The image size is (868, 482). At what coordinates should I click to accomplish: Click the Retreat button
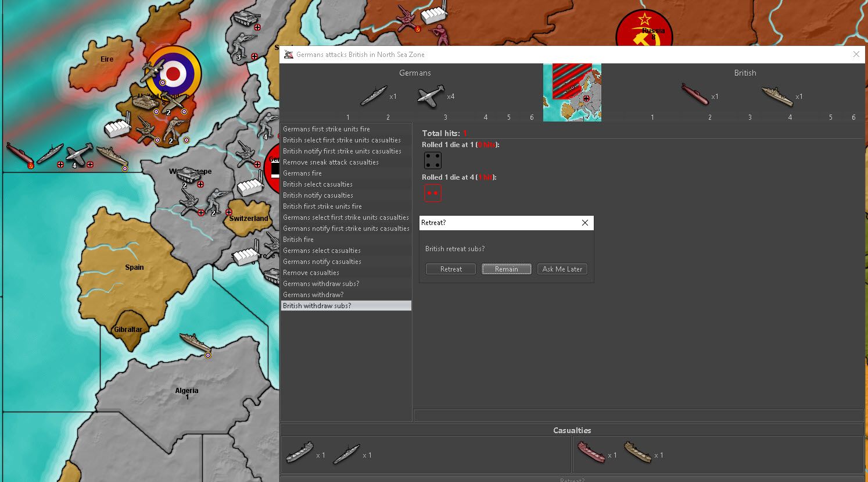click(451, 269)
